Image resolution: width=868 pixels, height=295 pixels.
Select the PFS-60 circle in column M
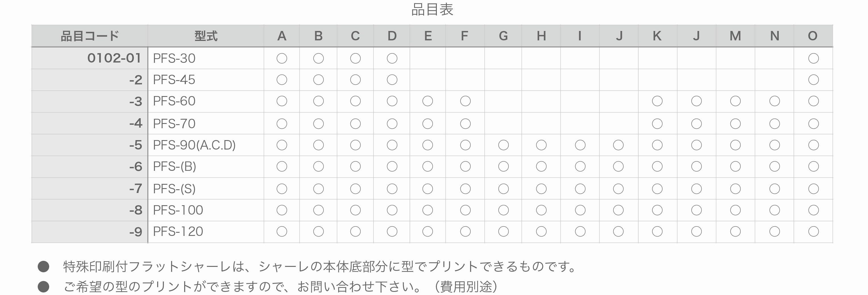pyautogui.click(x=735, y=101)
